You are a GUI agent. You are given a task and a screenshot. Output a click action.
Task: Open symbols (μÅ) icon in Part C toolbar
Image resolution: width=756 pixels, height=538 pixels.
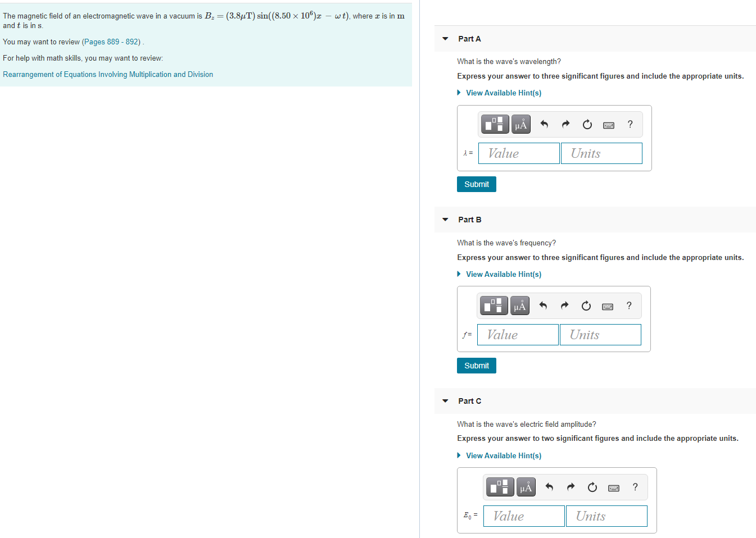[x=526, y=487]
